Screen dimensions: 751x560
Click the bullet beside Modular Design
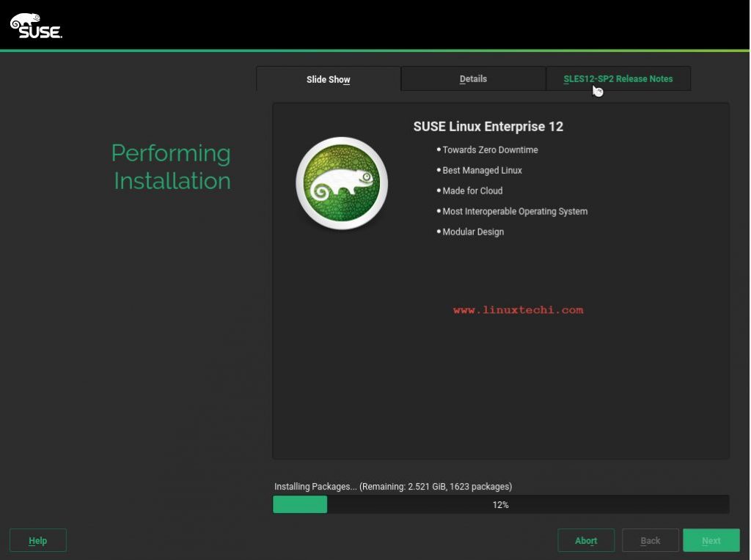coord(438,232)
